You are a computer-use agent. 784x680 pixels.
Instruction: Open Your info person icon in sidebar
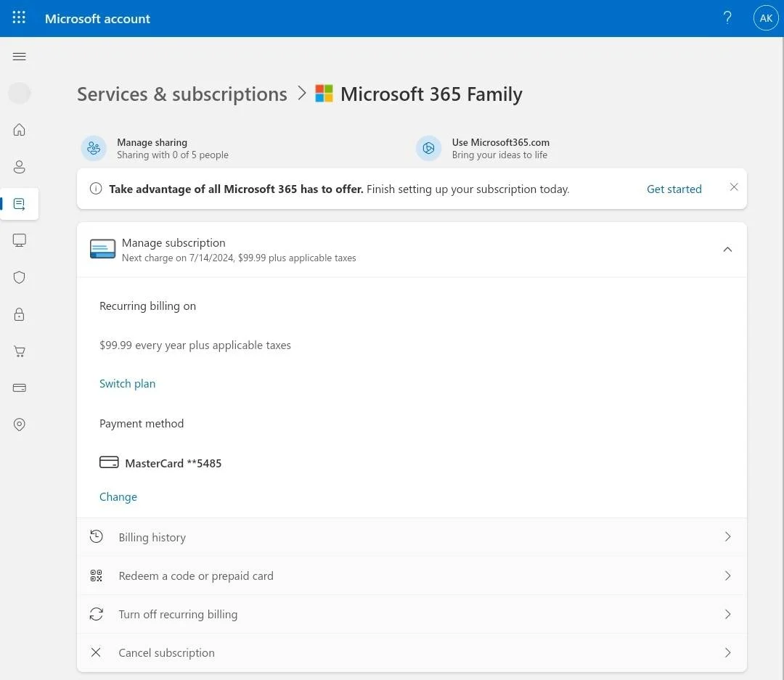pyautogui.click(x=19, y=167)
